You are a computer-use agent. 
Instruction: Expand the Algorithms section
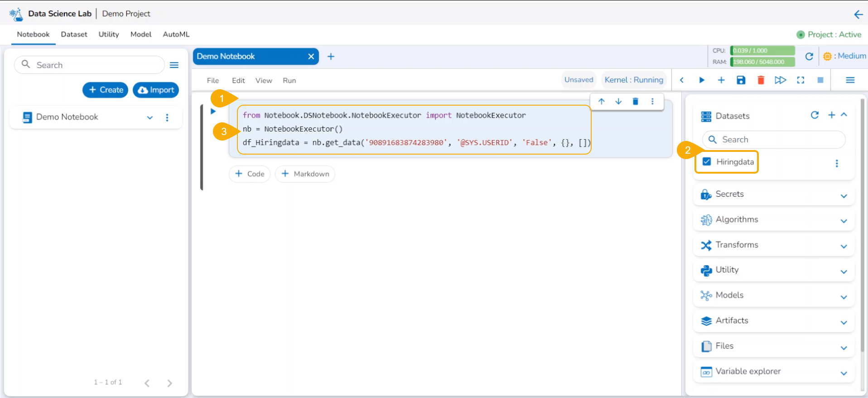[x=844, y=221]
